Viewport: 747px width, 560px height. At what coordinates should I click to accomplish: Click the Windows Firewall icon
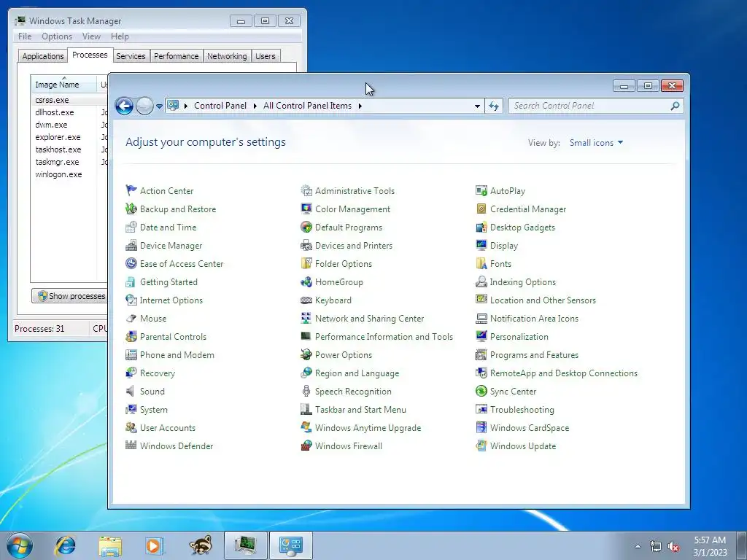click(x=306, y=446)
